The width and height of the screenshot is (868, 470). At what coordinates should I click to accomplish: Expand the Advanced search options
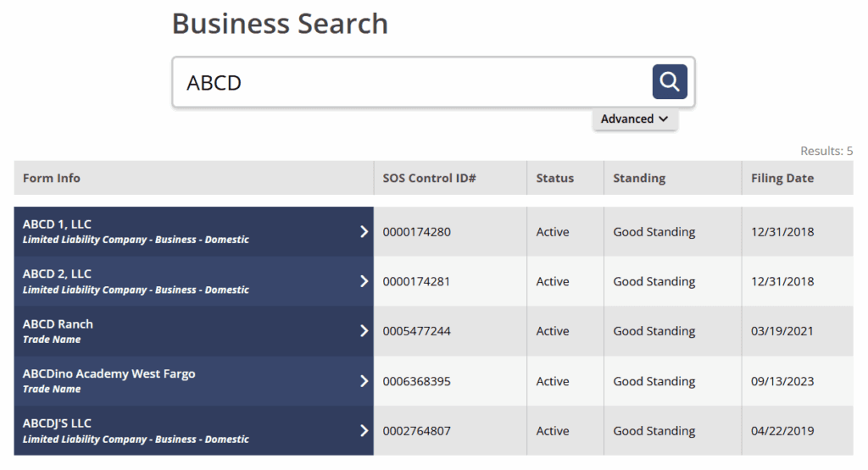pos(634,119)
